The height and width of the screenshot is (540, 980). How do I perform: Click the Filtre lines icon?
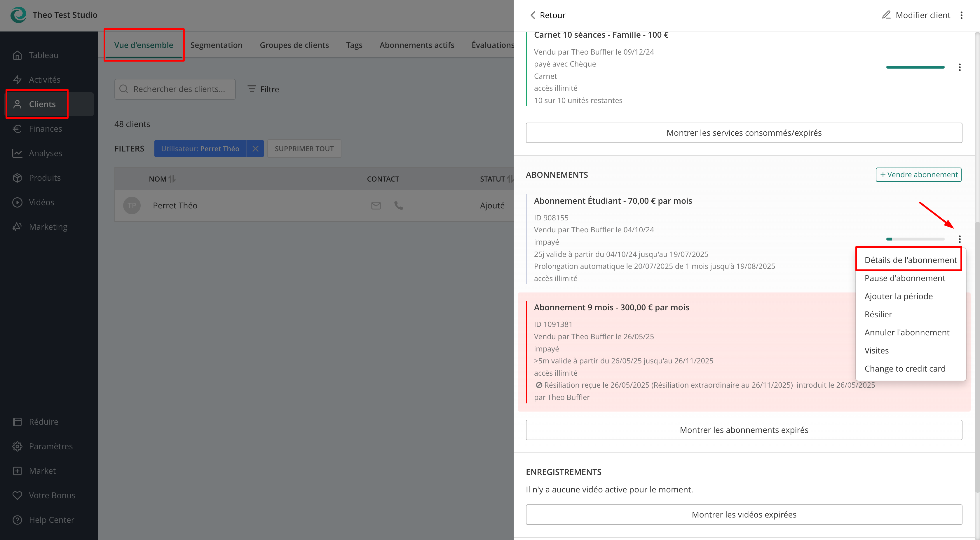coord(252,89)
